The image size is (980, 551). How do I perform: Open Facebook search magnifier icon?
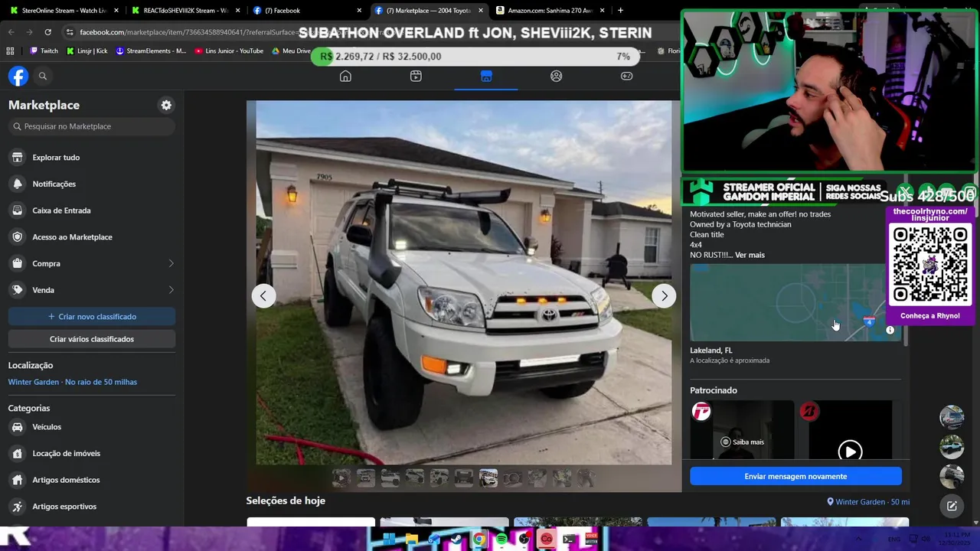pos(43,76)
